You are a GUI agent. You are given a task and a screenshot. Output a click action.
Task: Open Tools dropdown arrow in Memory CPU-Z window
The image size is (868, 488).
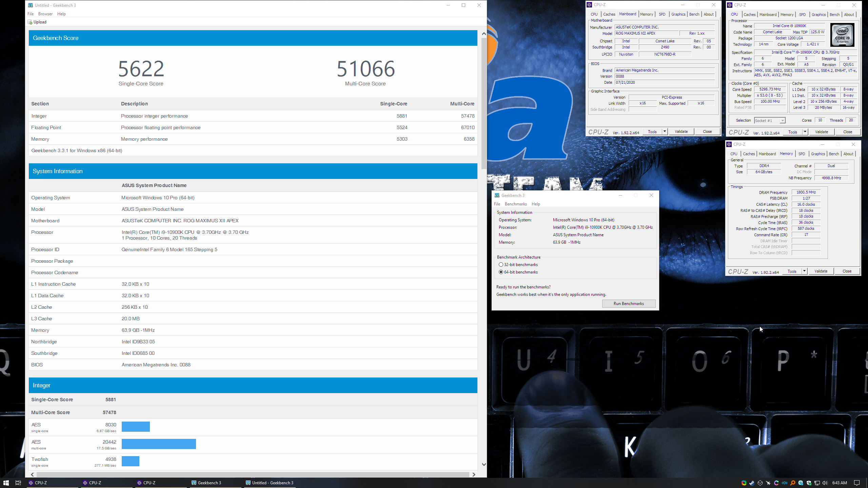tap(804, 271)
